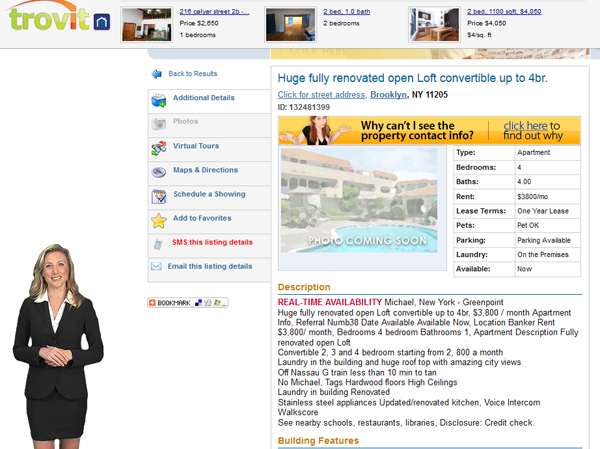Click the Schedule a Showing calendar icon
This screenshot has height=449, width=600.
click(x=158, y=196)
